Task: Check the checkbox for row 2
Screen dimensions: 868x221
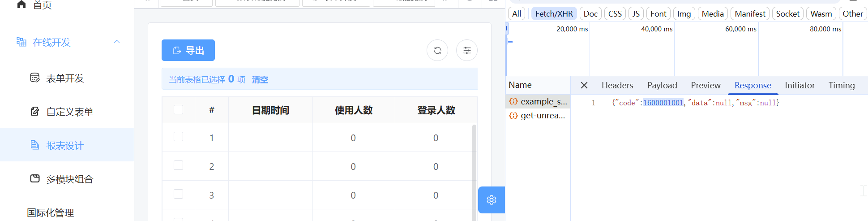Action: point(179,165)
